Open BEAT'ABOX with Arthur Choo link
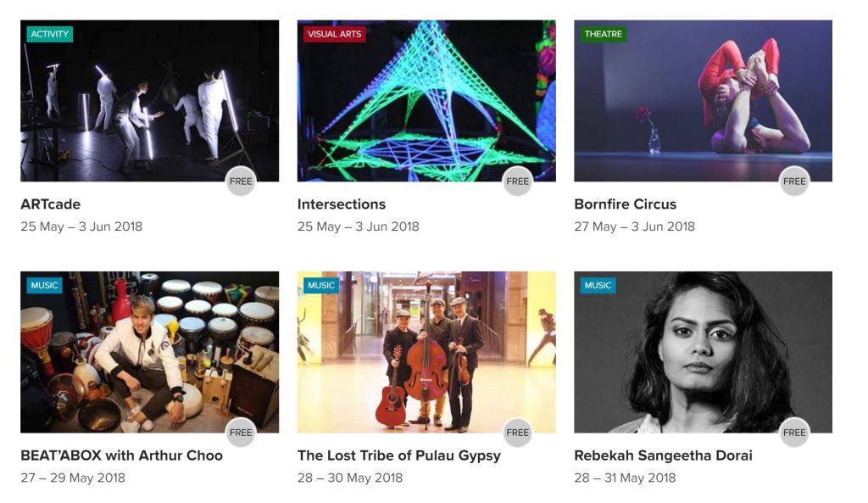The image size is (868, 503). point(122,455)
